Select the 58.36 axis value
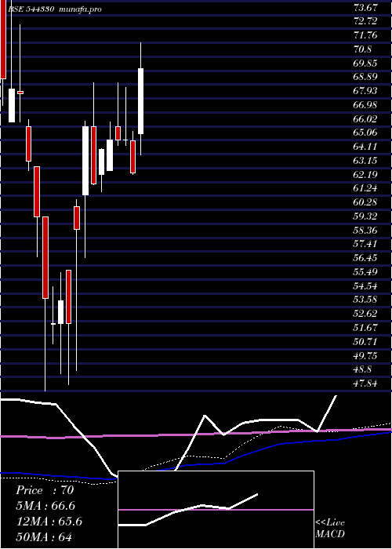This screenshot has width=392, height=549. coord(365,230)
